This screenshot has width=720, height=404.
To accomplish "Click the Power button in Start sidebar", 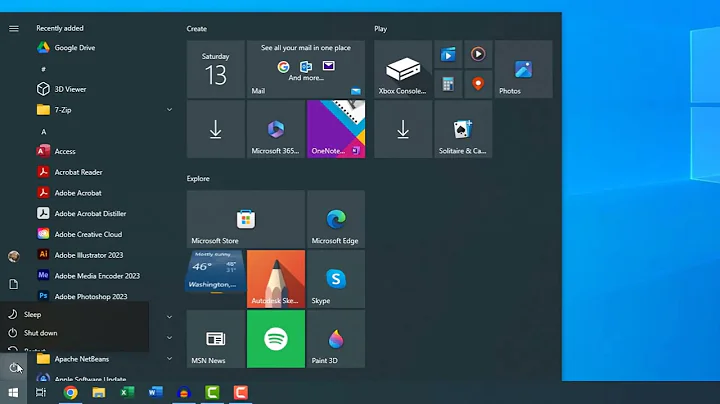I will [x=14, y=368].
